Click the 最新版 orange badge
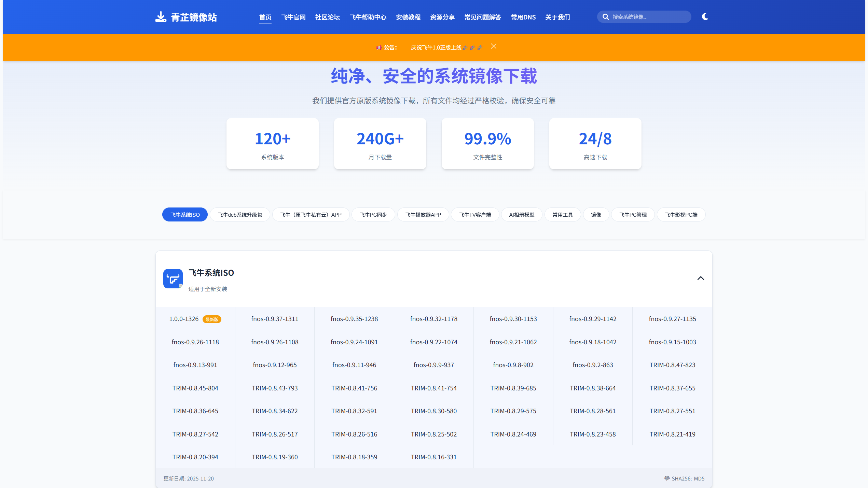 pyautogui.click(x=212, y=319)
